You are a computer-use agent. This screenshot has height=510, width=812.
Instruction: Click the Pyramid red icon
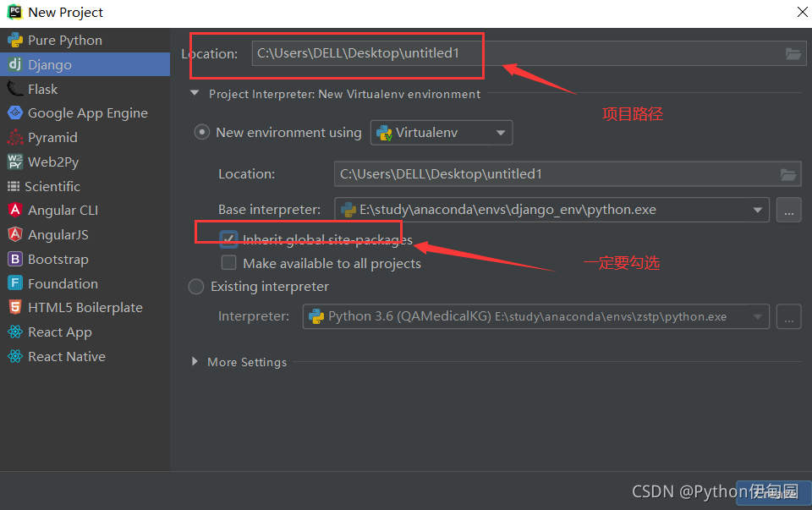pyautogui.click(x=15, y=137)
